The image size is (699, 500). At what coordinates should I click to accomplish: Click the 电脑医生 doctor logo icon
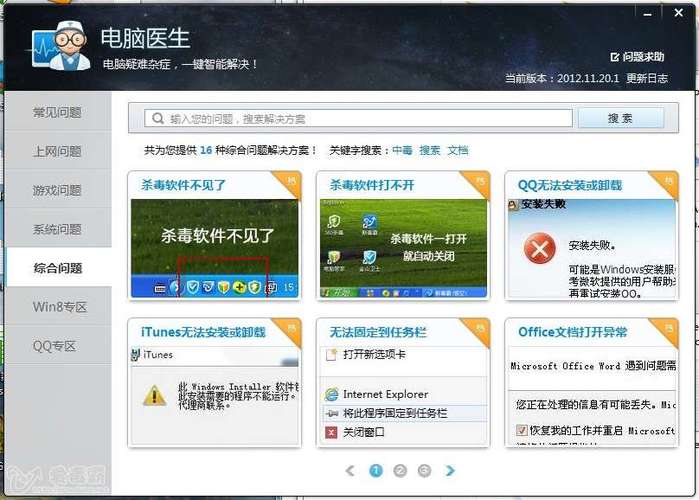62,46
